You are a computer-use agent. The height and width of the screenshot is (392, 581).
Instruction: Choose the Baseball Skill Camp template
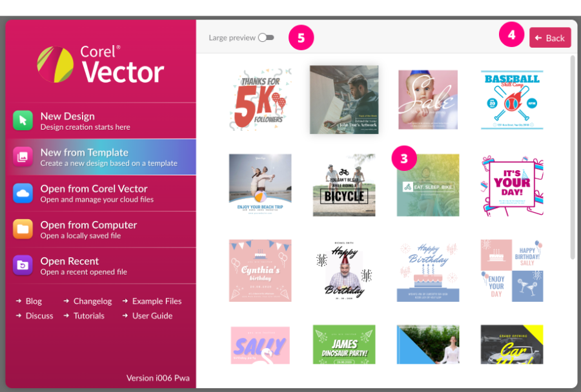[x=512, y=100]
